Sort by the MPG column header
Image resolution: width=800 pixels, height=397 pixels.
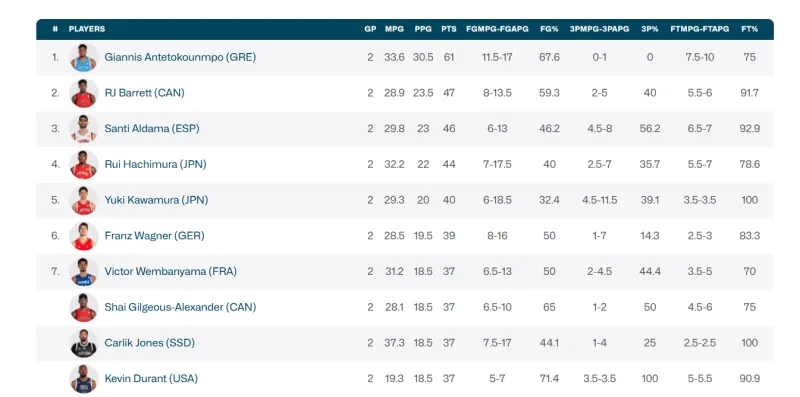pos(394,29)
